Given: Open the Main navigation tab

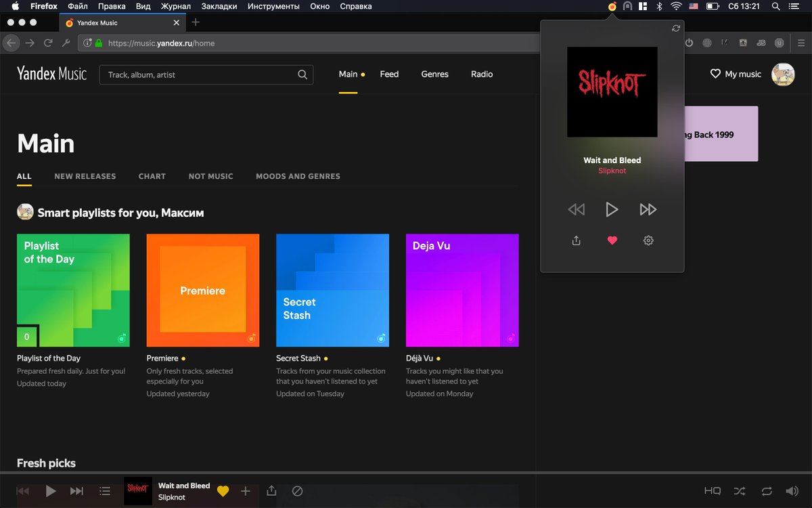Looking at the screenshot, I should click(348, 74).
